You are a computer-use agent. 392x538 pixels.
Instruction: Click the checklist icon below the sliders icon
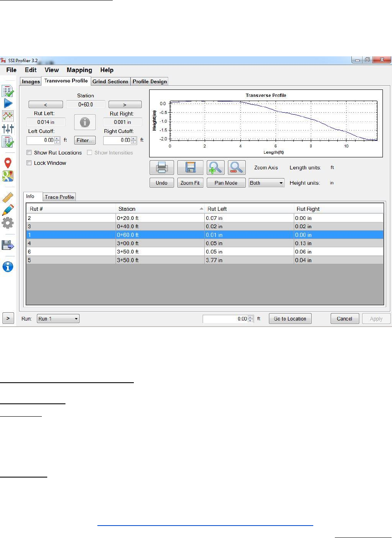point(8,141)
